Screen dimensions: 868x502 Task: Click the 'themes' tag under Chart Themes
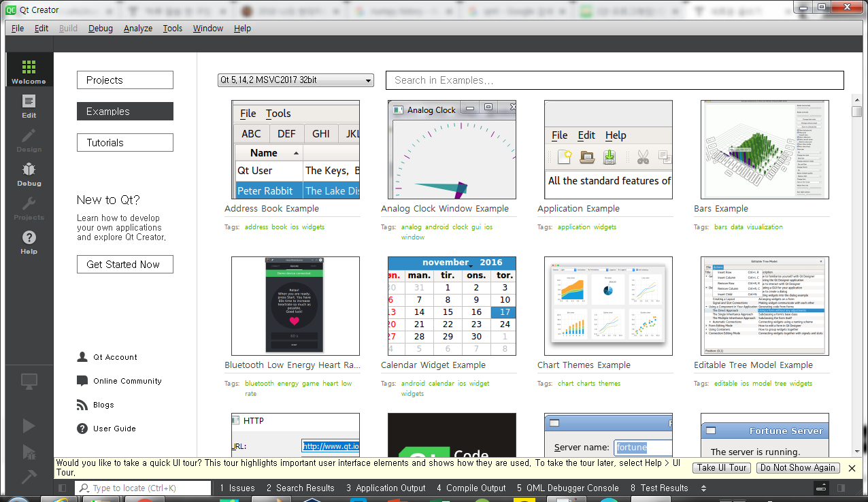pyautogui.click(x=610, y=384)
